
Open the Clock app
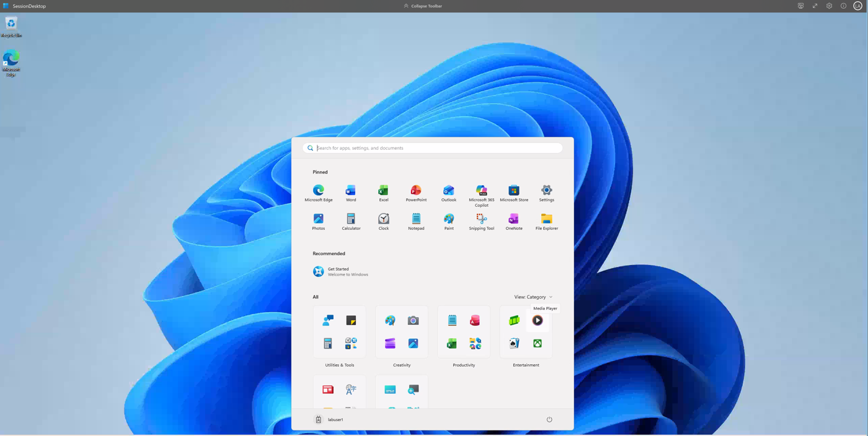tap(384, 222)
